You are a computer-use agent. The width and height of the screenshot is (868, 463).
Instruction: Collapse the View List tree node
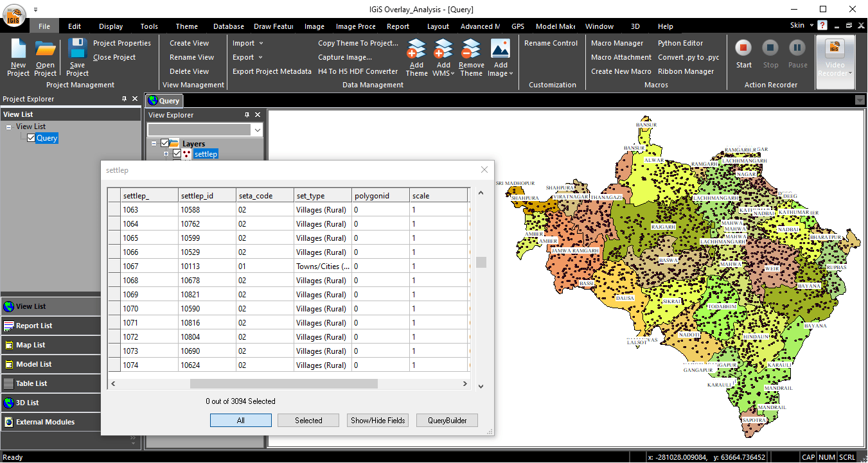click(x=9, y=127)
